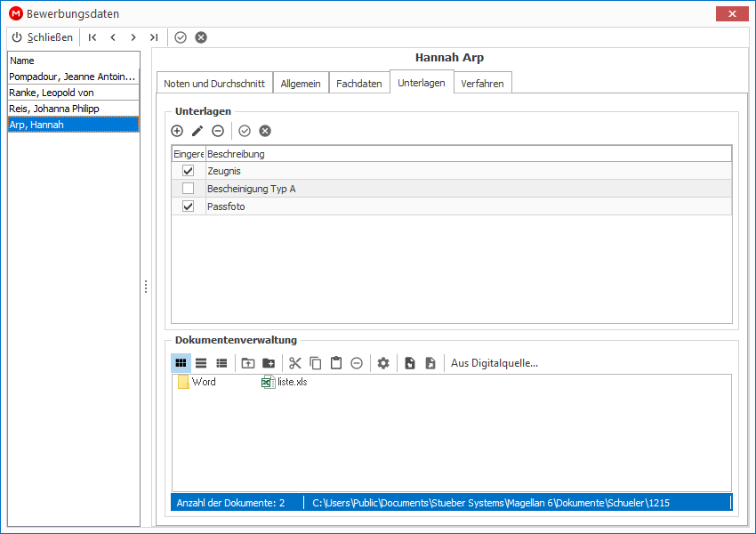Select the liste.xls file
Viewport: 756px width, 534px height.
click(284, 382)
